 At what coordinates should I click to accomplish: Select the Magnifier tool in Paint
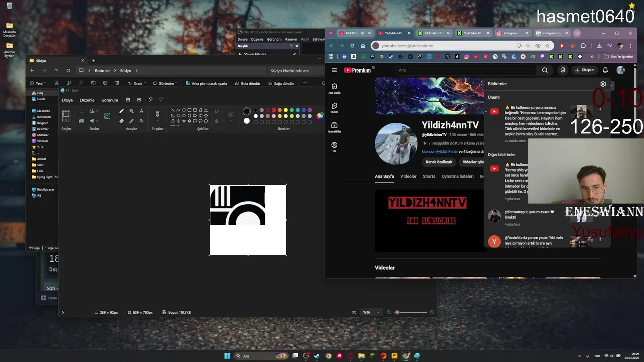coord(141,121)
